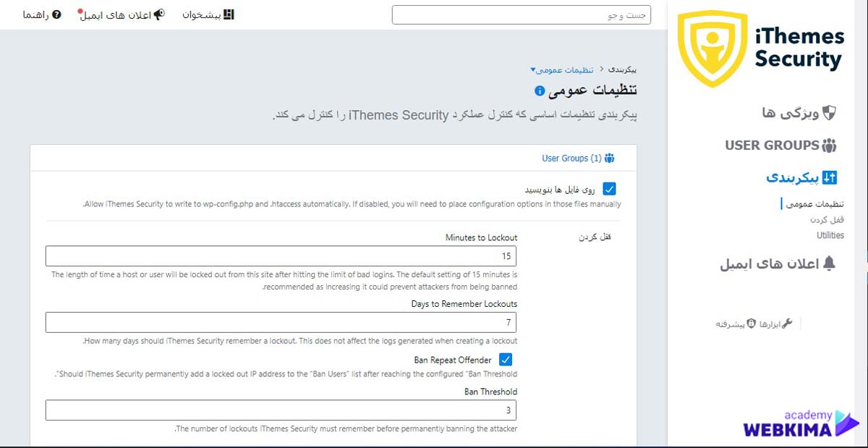The width and height of the screenshot is (868, 448).
Task: Open اعلان های ایمیل sidebar section
Action: (769, 264)
